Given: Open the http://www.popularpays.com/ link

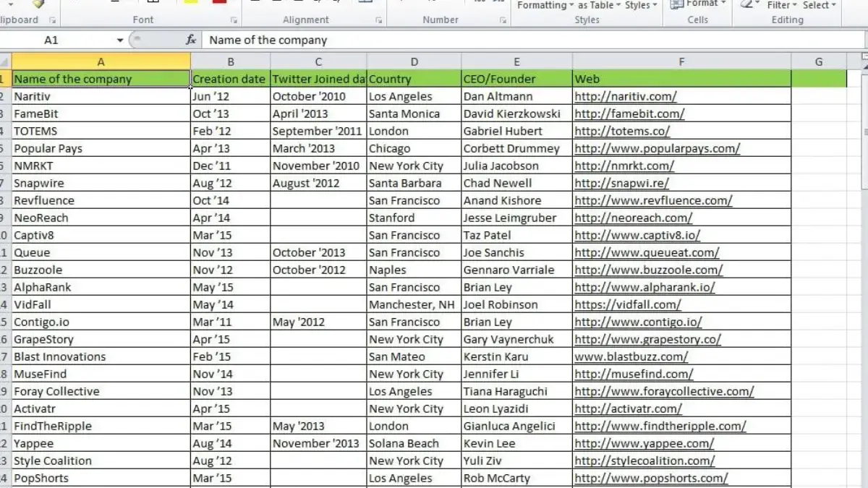Looking at the screenshot, I should (658, 148).
